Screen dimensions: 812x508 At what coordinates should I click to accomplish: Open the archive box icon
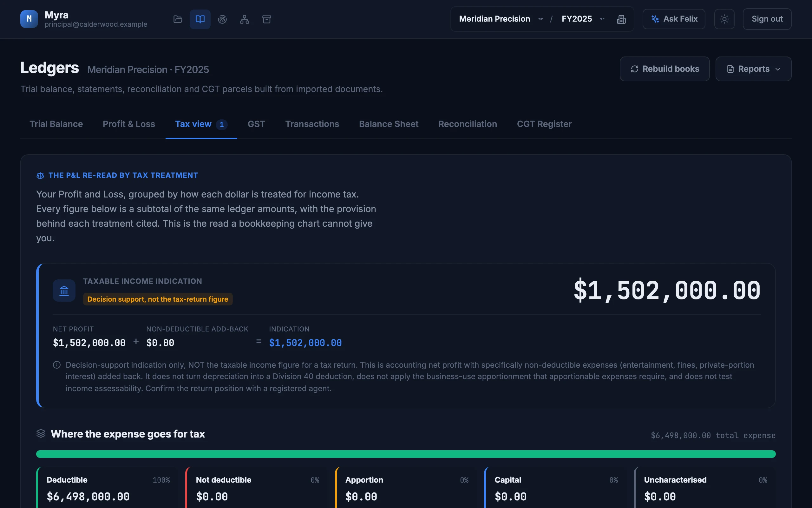pyautogui.click(x=266, y=19)
